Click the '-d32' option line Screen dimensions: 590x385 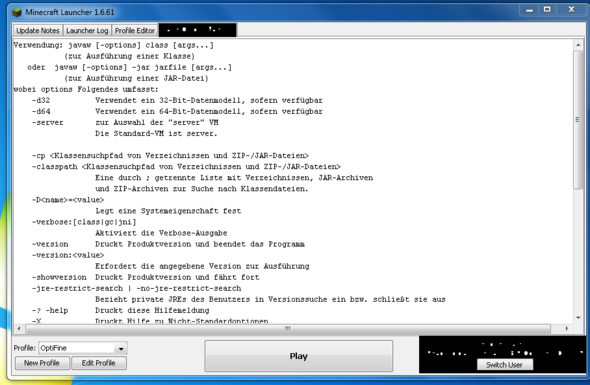[177, 100]
